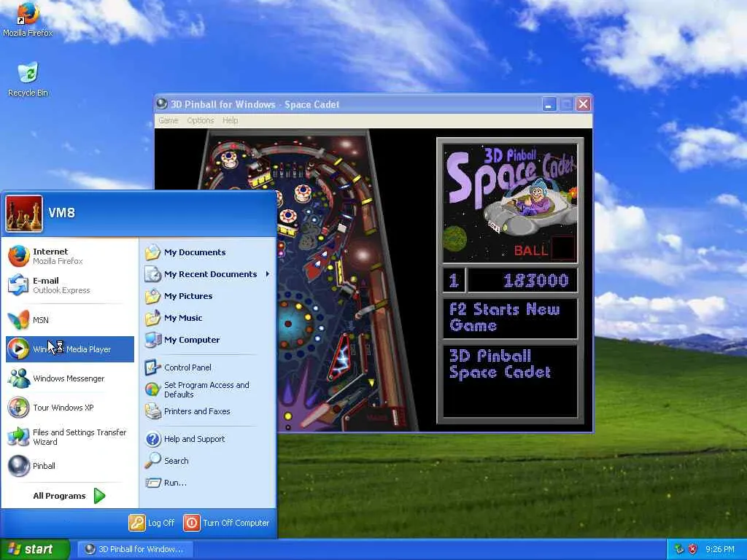
Task: Click the VM8 user name text
Action: coord(61,213)
